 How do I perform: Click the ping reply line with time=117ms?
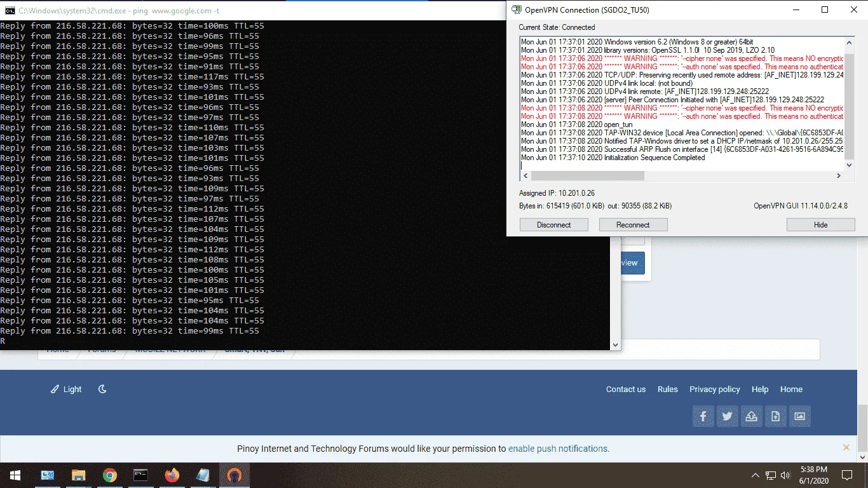(x=132, y=77)
